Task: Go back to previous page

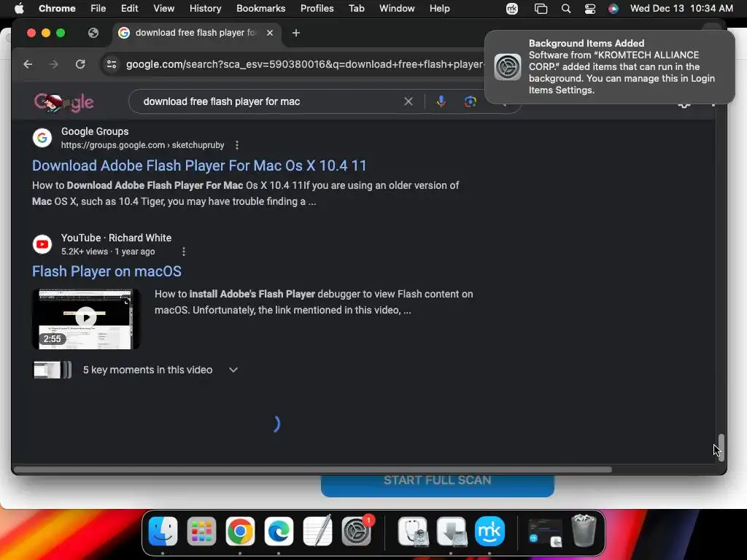Action: coord(28,64)
